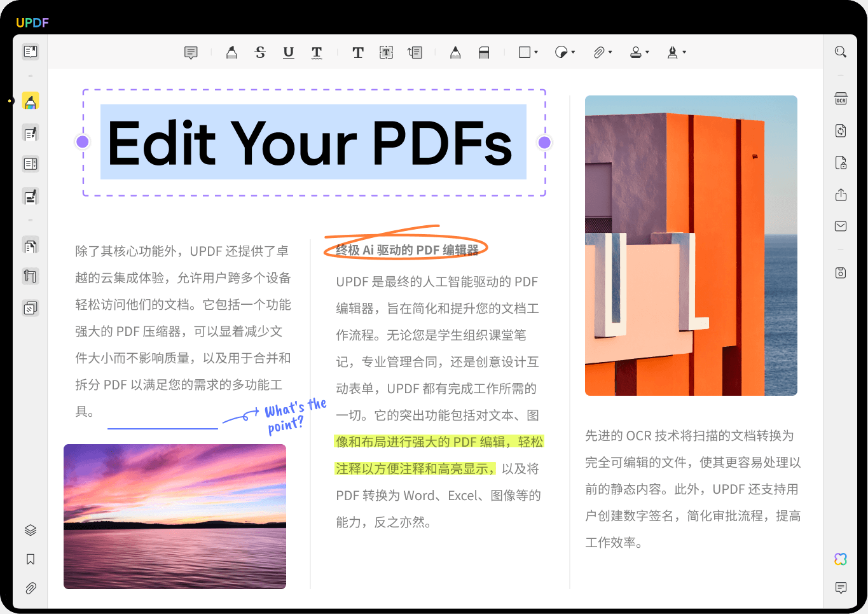Select the Squiggly underline tool

point(317,53)
